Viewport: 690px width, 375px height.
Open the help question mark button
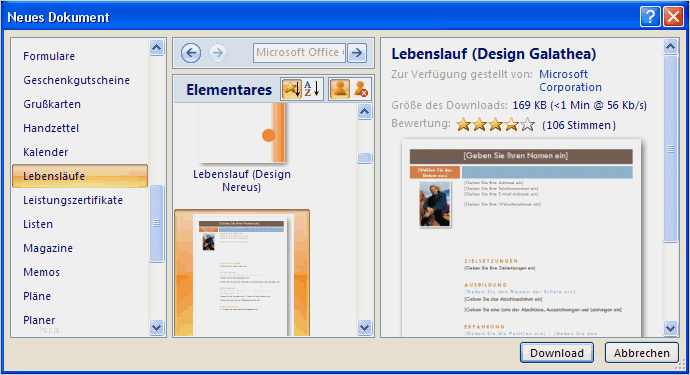click(x=650, y=17)
